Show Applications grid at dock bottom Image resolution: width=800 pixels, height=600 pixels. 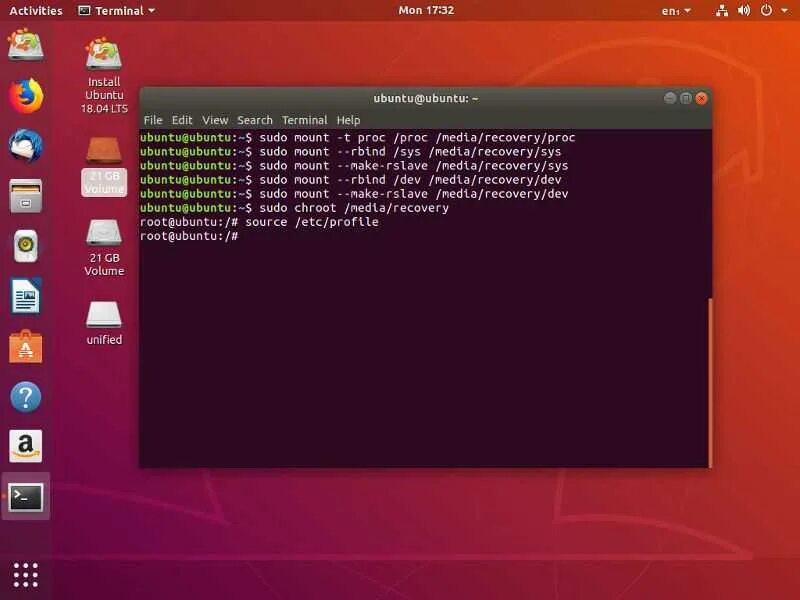[26, 575]
